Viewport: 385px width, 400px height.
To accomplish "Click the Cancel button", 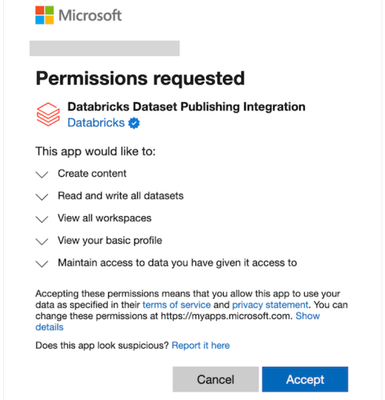I will (x=216, y=379).
